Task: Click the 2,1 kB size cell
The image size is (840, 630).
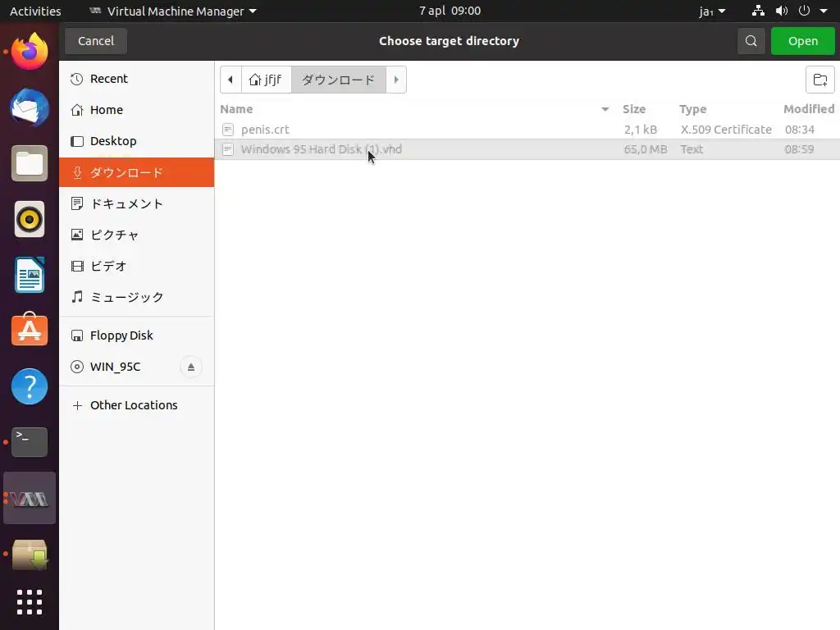Action: coord(640,130)
